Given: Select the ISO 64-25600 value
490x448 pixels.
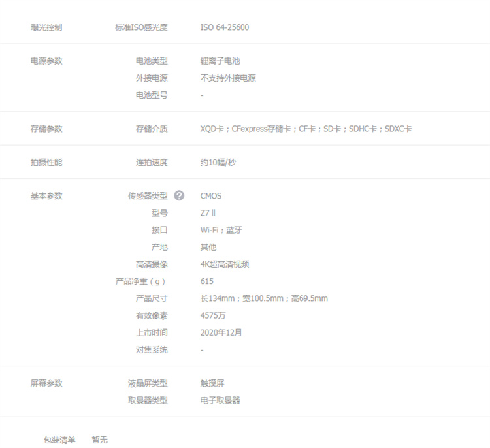Looking at the screenshot, I should [x=224, y=27].
